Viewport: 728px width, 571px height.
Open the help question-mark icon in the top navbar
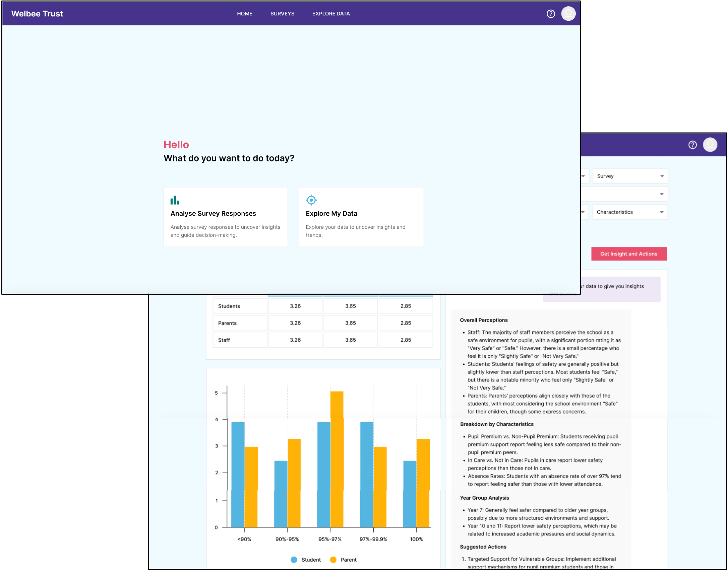coord(551,14)
